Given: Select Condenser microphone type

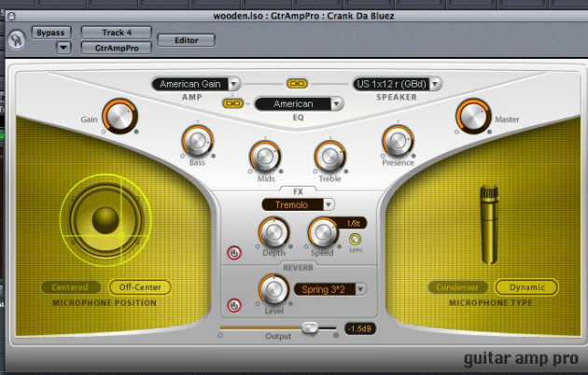Looking at the screenshot, I should (457, 287).
